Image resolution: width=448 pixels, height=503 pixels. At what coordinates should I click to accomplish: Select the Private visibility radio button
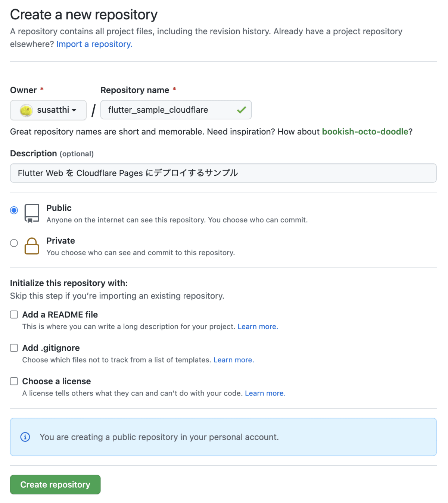point(14,243)
